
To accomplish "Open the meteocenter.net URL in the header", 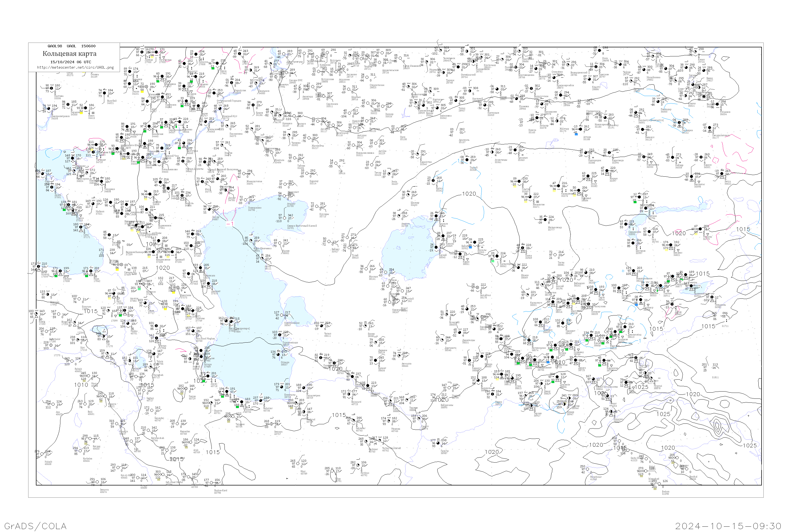I will click(75, 68).
